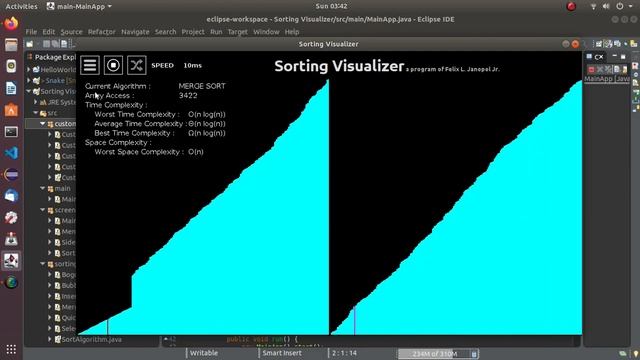Viewport: 640px width, 360px height.
Task: Open the main-MainApp application menu
Action: 79,6
